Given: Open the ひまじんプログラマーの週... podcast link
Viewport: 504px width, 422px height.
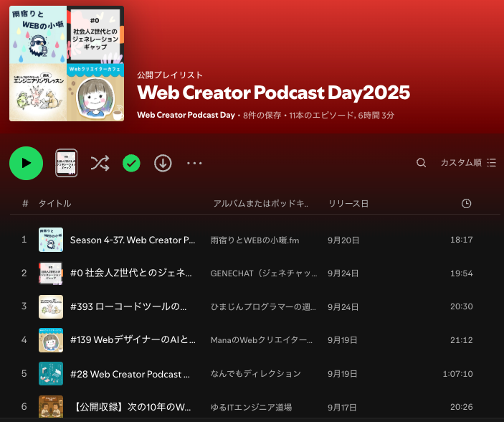Looking at the screenshot, I should tap(263, 306).
